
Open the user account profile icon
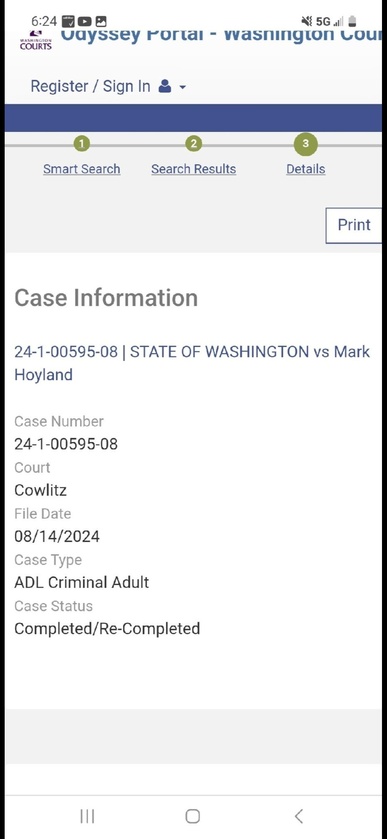tap(165, 86)
